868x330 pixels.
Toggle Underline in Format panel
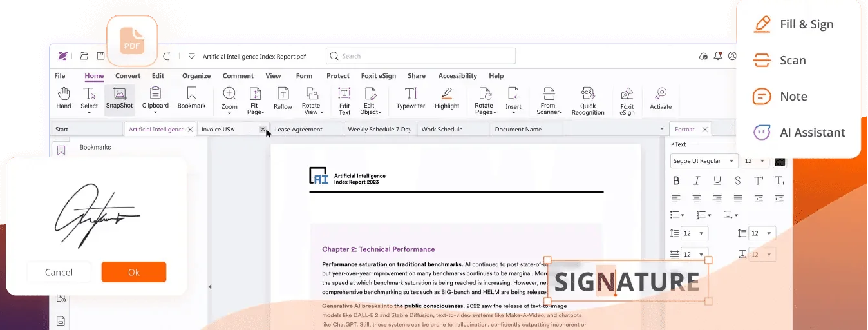[x=717, y=180]
